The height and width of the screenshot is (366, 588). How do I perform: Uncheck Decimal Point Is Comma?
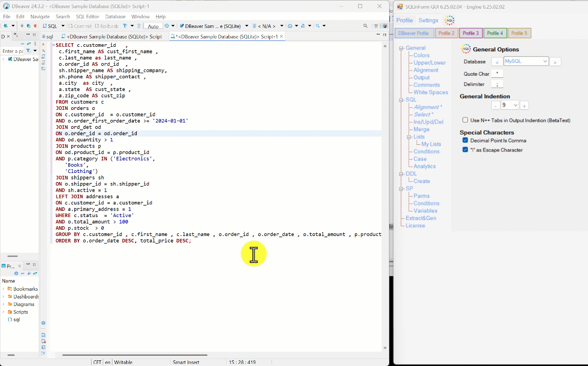point(465,140)
